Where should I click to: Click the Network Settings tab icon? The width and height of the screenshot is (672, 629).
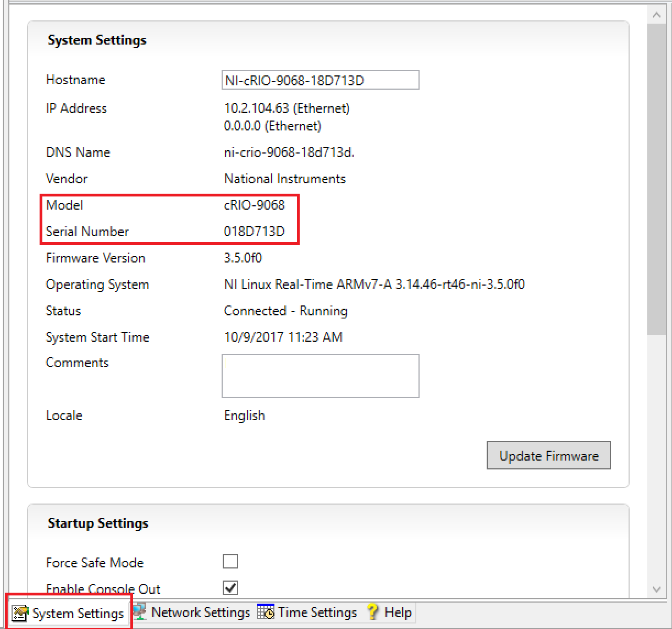pyautogui.click(x=140, y=612)
